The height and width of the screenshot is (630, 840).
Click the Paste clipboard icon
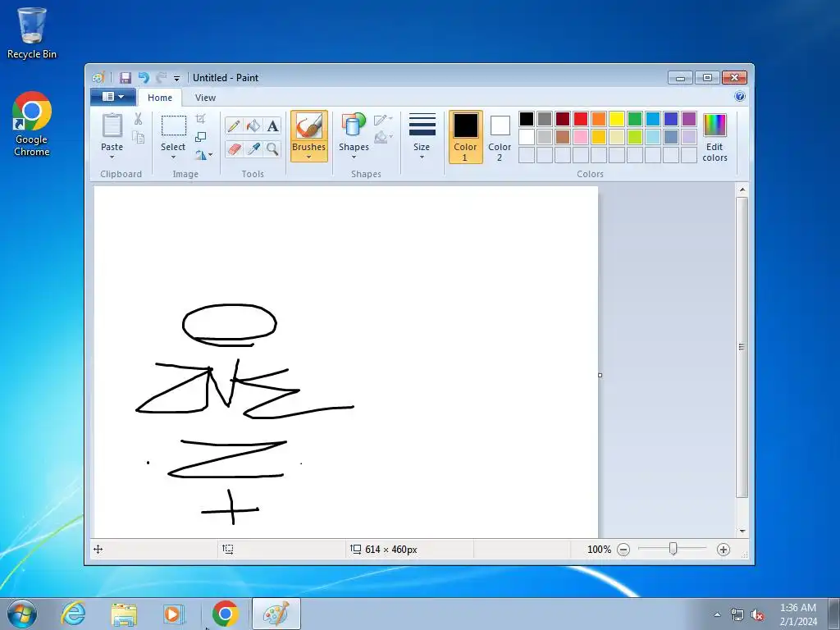click(112, 126)
